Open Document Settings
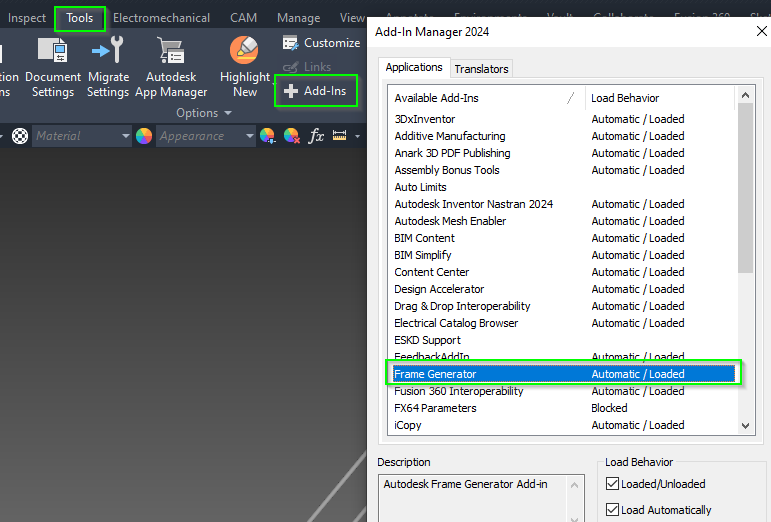 [53, 68]
